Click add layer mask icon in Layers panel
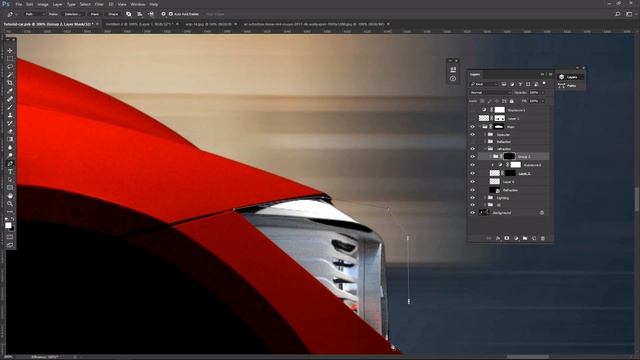The width and height of the screenshot is (640, 360). [x=507, y=238]
